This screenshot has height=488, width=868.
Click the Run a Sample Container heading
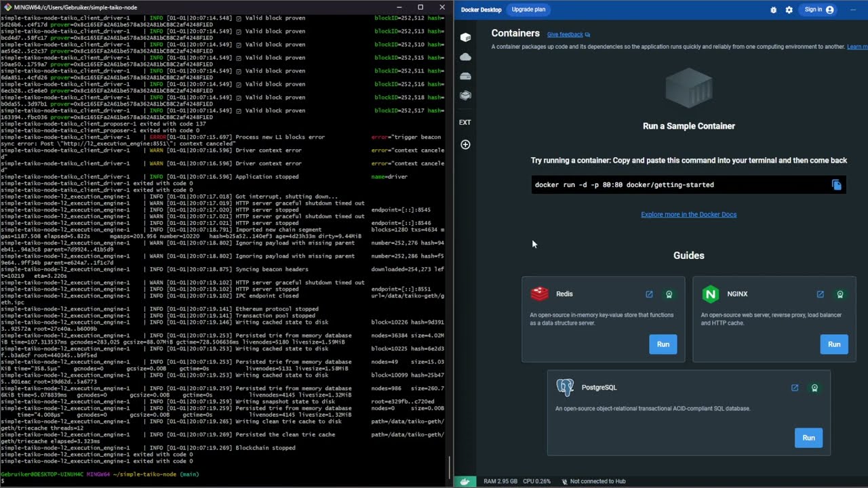tap(688, 126)
